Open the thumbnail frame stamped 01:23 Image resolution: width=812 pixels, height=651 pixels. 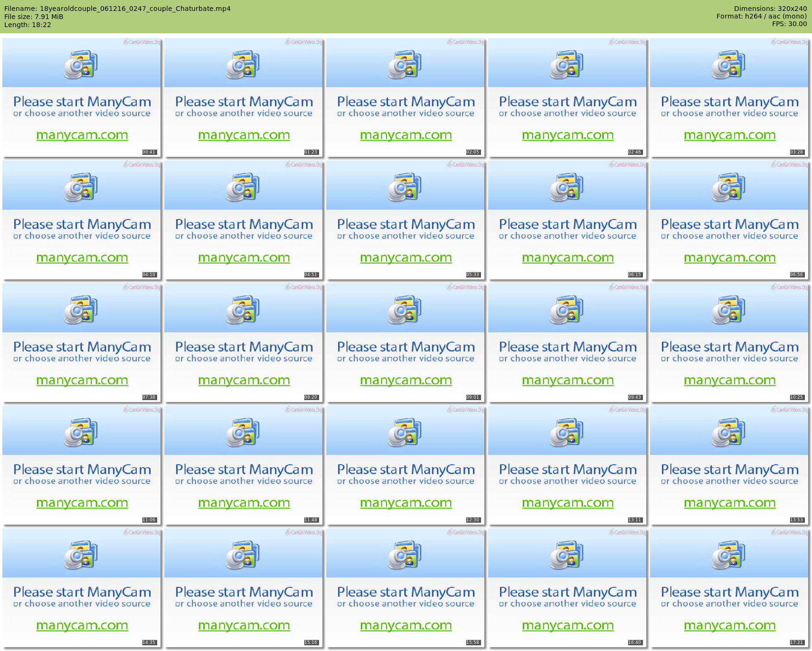(x=244, y=97)
